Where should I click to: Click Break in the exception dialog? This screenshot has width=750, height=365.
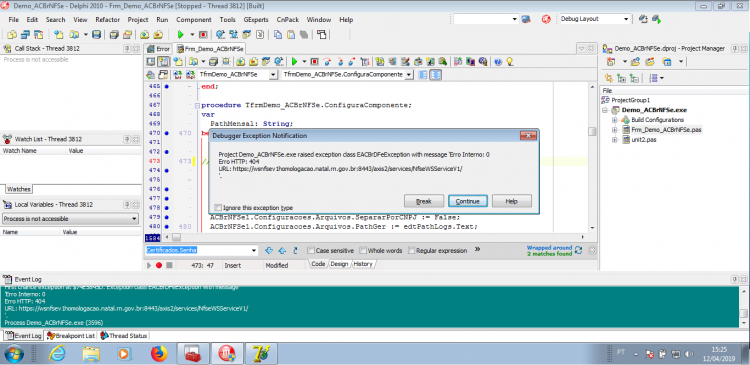[424, 201]
